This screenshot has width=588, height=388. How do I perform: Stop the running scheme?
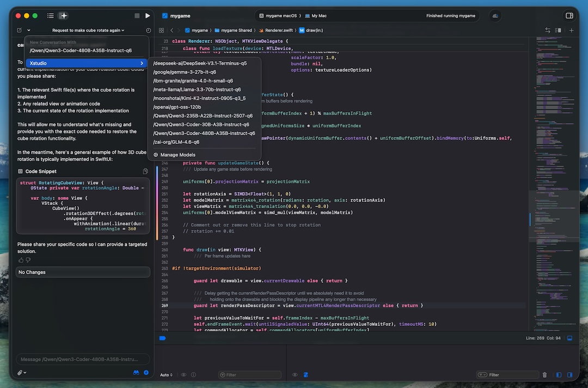137,16
